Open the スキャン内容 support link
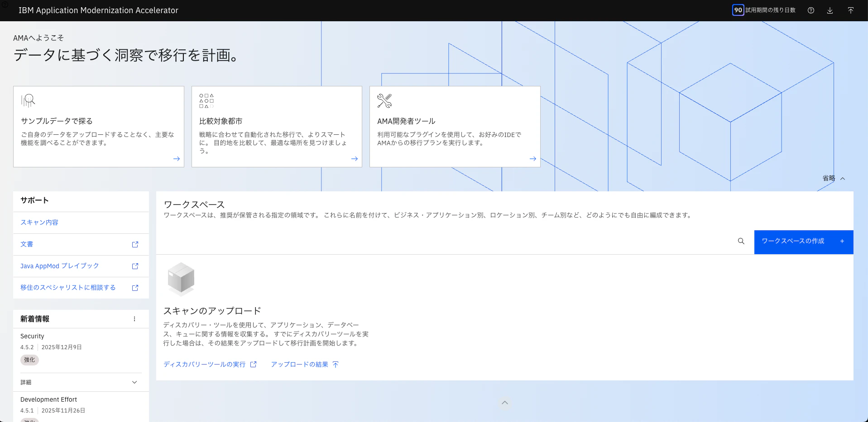This screenshot has height=422, width=868. 39,223
